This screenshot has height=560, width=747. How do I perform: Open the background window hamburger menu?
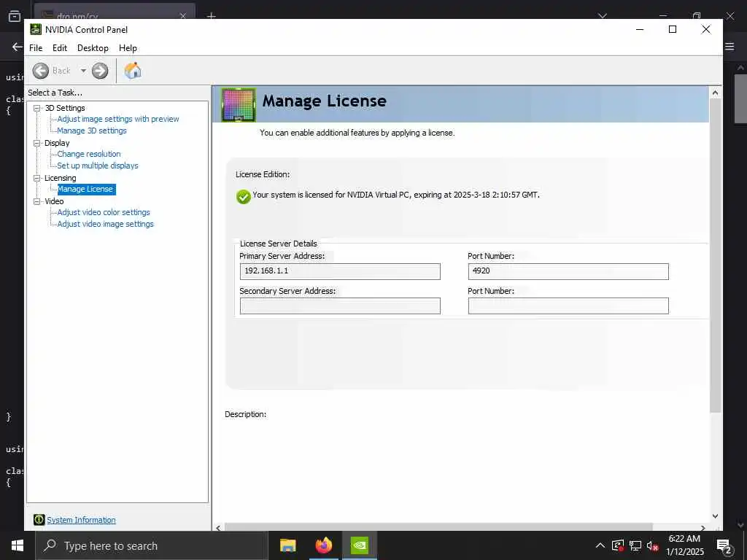click(x=729, y=47)
